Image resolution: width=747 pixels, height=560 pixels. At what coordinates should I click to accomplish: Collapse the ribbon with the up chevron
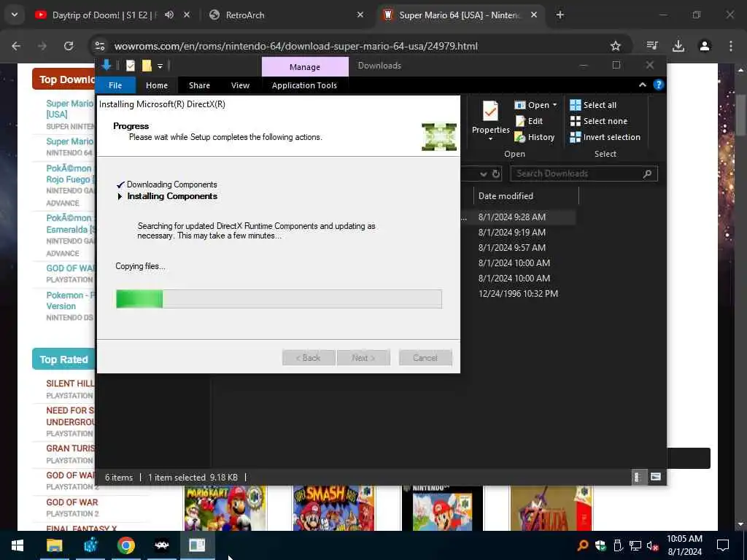[642, 85]
